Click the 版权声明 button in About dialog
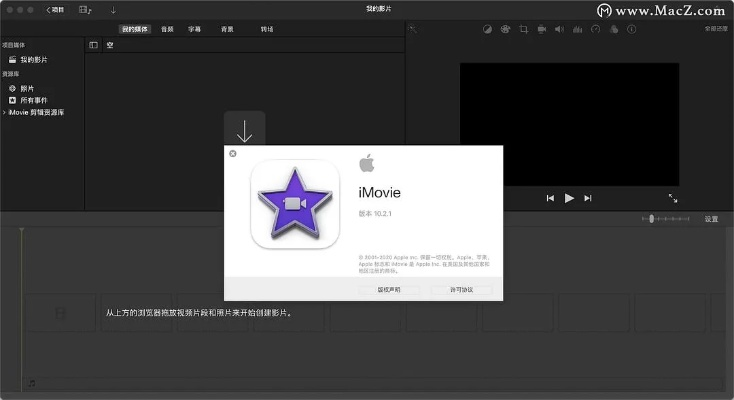 coord(389,290)
